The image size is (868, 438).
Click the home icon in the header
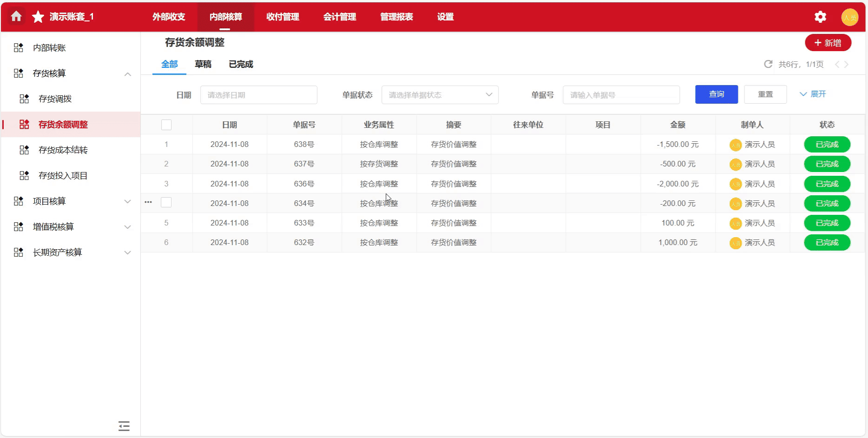[16, 17]
